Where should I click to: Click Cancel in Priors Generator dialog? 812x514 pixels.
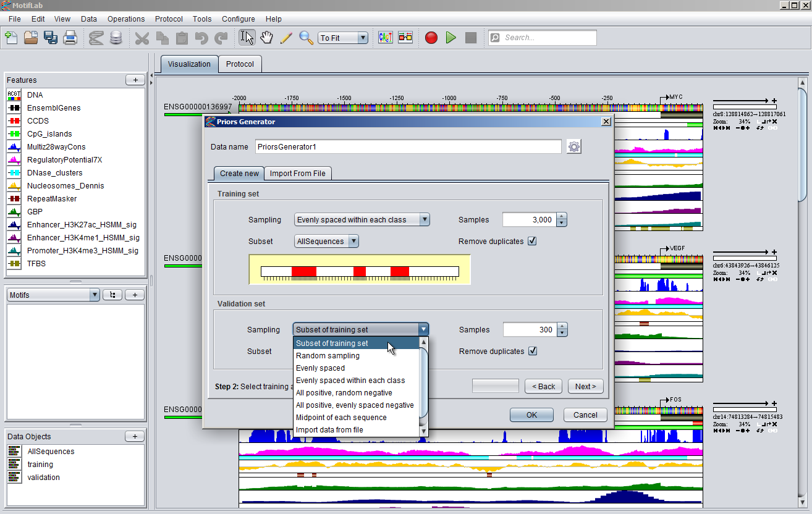[585, 415]
